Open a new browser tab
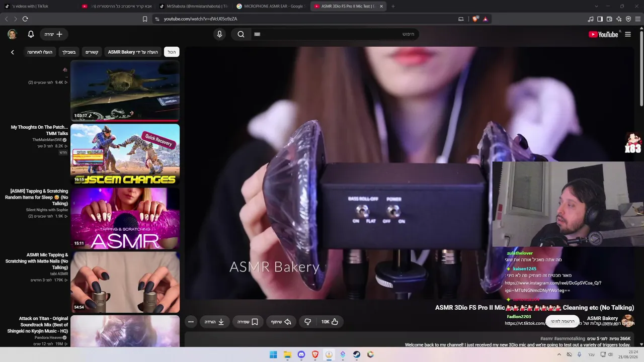Viewport: 644px width, 362px height. coord(393,6)
